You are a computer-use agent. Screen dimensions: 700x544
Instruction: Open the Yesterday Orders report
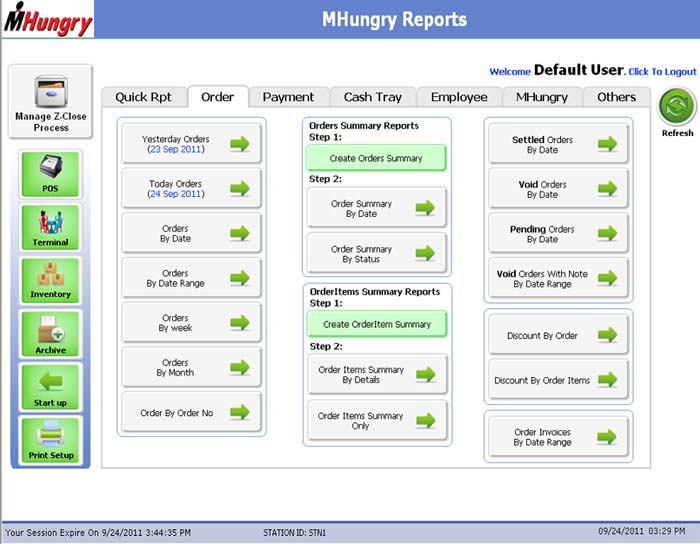click(192, 144)
